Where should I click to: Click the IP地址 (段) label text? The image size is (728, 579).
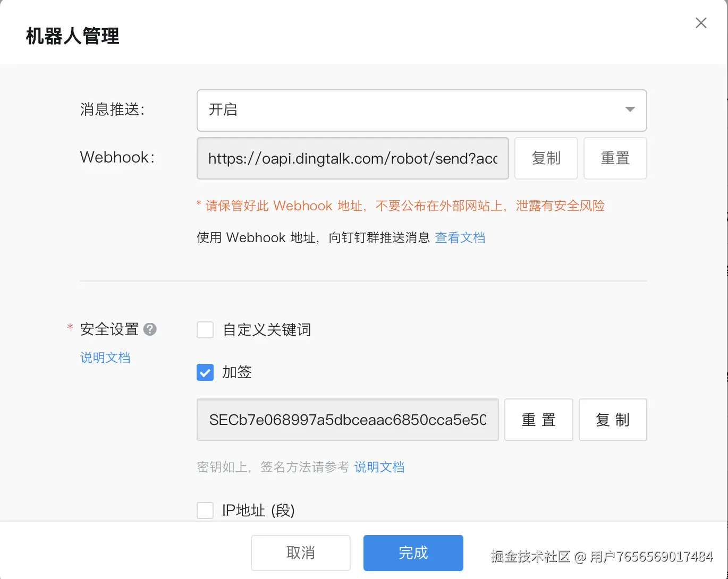point(258,510)
